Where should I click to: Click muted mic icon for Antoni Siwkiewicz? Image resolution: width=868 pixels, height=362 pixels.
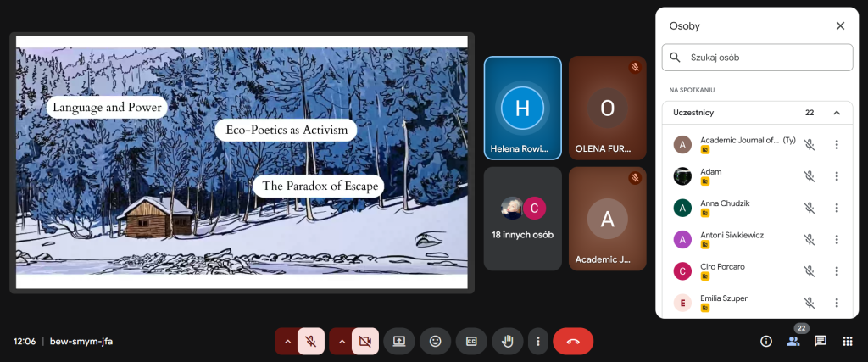coord(810,240)
